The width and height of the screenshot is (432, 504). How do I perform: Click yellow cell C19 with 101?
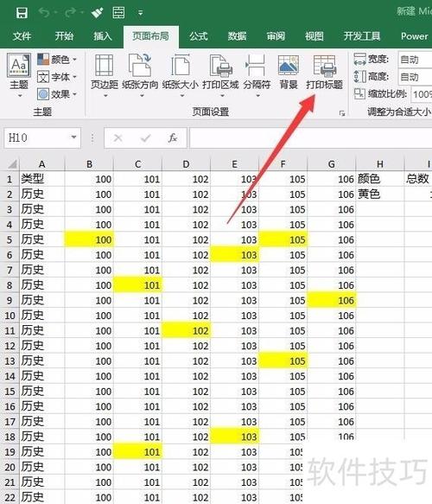click(x=137, y=452)
